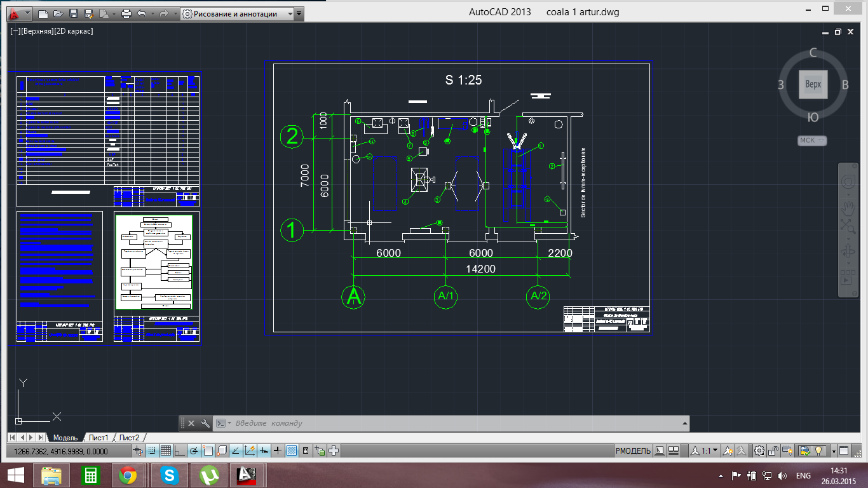Image resolution: width=868 pixels, height=488 pixels.
Task: Expand the command history arrow at right
Action: 684,423
